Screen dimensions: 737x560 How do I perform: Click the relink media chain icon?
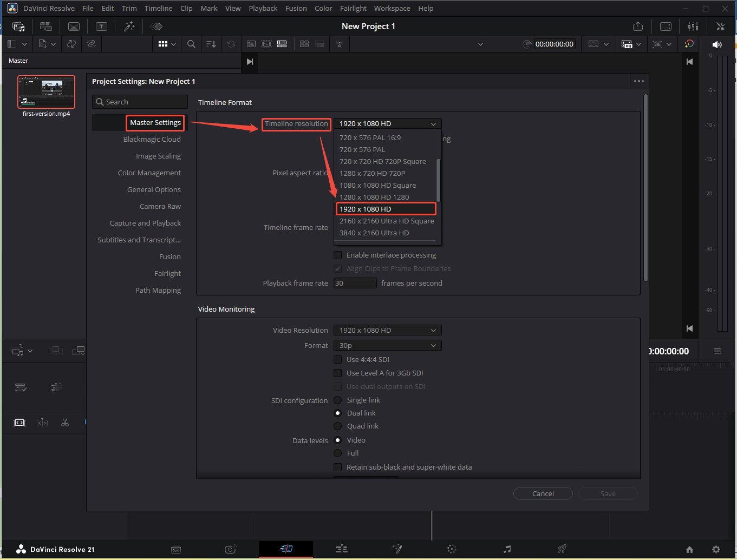tap(91, 44)
